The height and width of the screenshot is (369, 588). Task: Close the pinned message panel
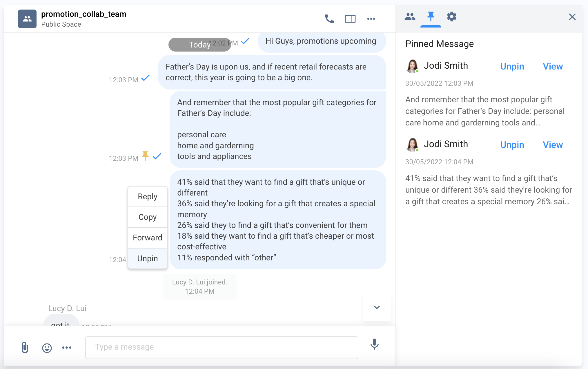pos(572,17)
